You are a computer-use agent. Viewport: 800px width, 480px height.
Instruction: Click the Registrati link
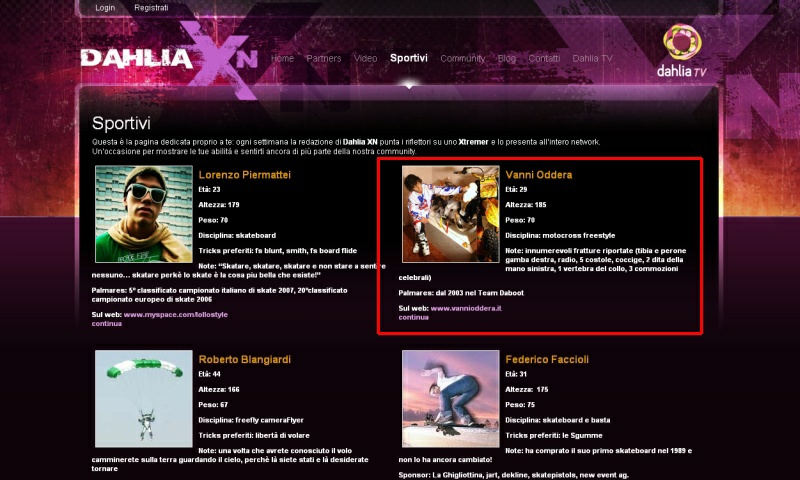click(x=151, y=8)
